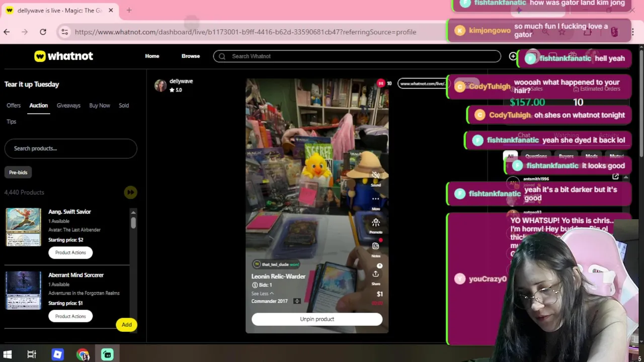This screenshot has height=362, width=644.
Task: Open the Aang, Swift Savior card thumbnail
Action: click(x=23, y=227)
